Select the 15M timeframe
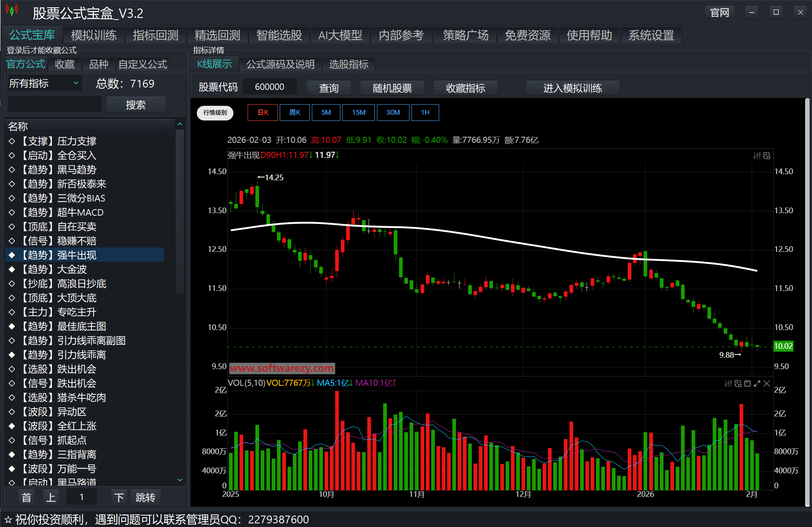The image size is (812, 527). pos(358,112)
